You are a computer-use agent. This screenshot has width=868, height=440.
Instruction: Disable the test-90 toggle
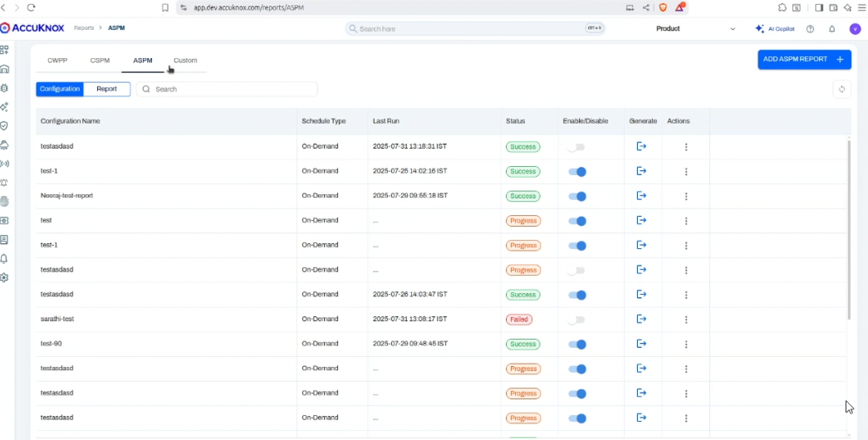point(576,345)
